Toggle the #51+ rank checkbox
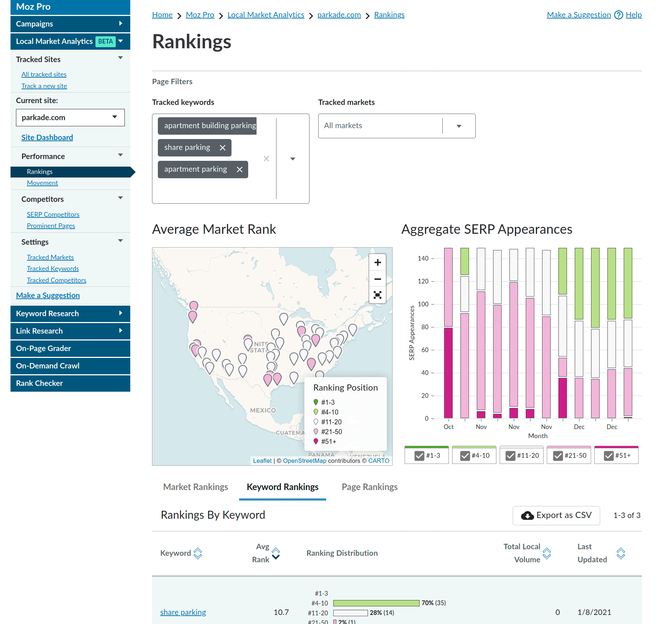This screenshot has width=672, height=624. click(609, 456)
